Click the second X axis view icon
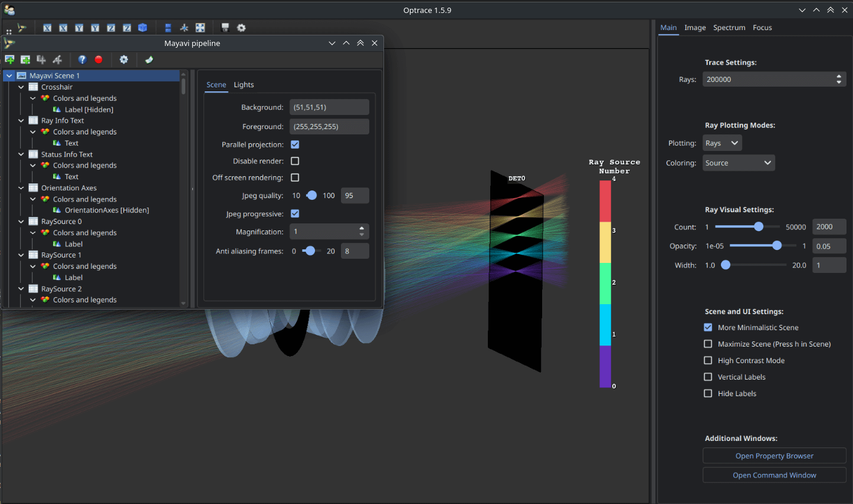 (x=63, y=28)
